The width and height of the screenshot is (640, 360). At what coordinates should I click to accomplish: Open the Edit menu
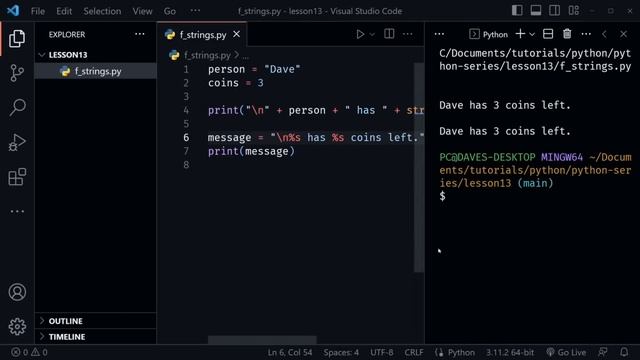point(64,11)
